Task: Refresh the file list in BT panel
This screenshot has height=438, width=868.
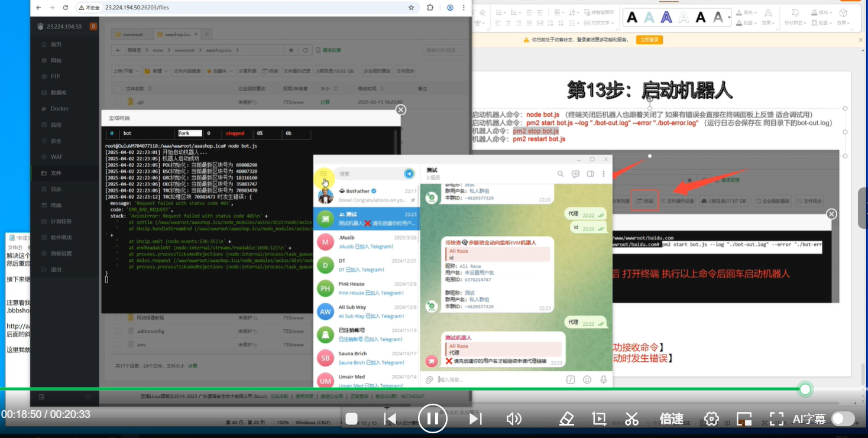Action: point(306,50)
